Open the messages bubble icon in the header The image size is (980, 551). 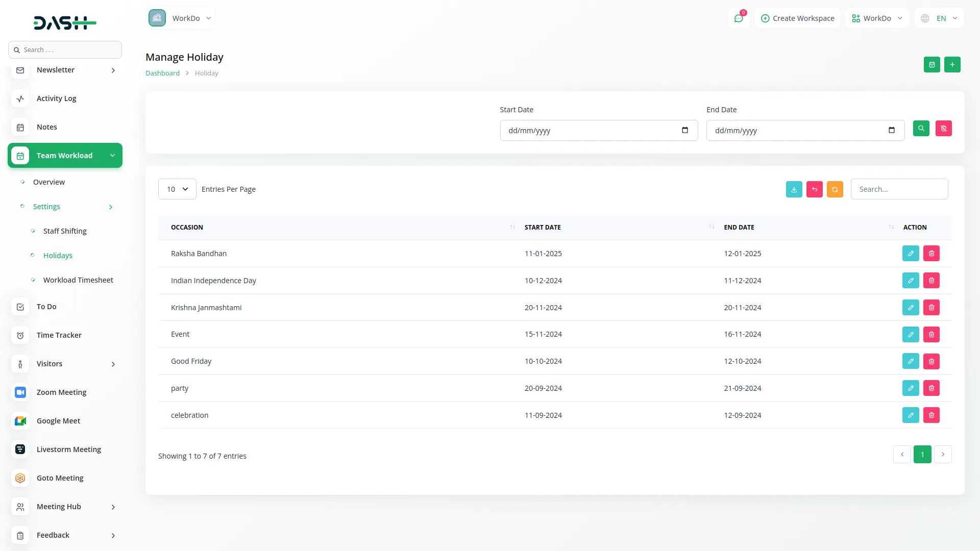click(x=739, y=18)
